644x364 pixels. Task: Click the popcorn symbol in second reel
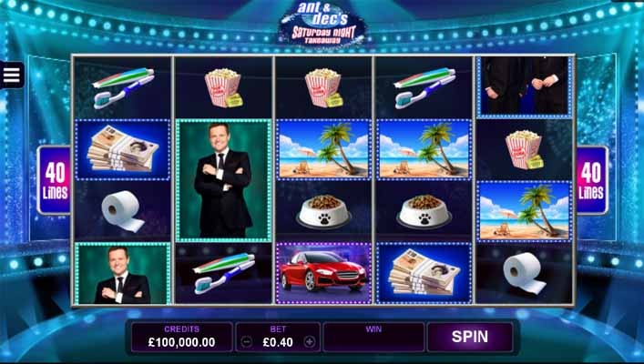coord(223,87)
